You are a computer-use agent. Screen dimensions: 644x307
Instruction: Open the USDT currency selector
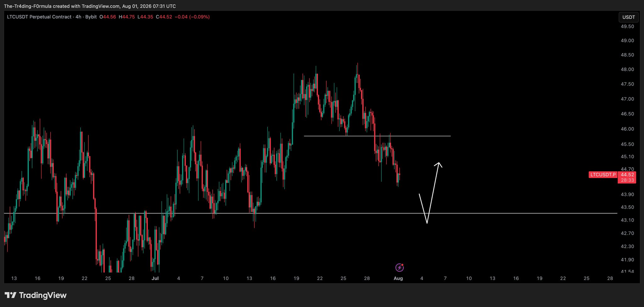629,17
